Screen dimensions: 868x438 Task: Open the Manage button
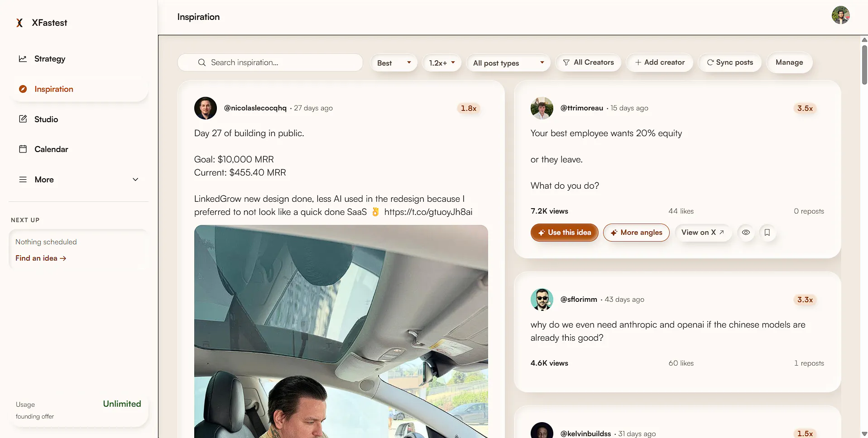tap(789, 62)
